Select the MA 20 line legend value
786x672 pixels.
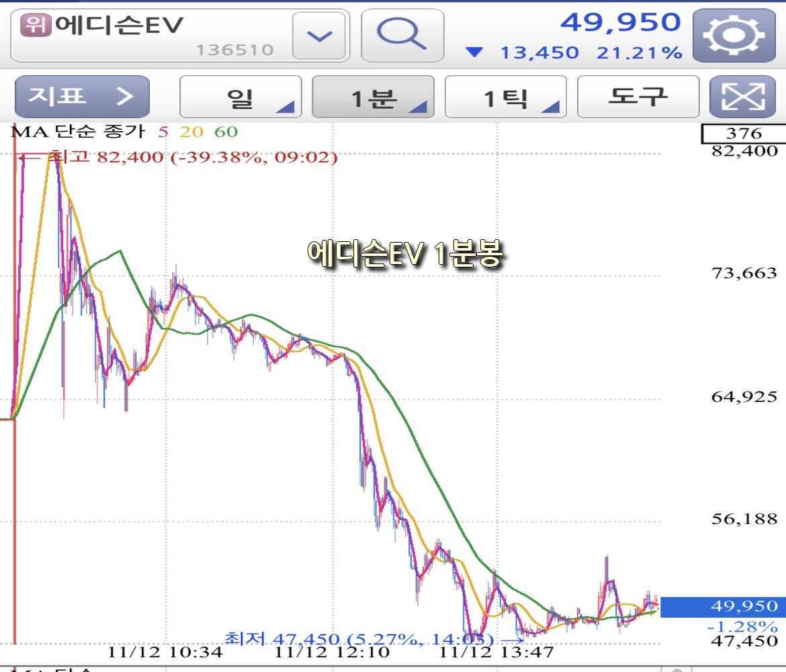coord(191,132)
